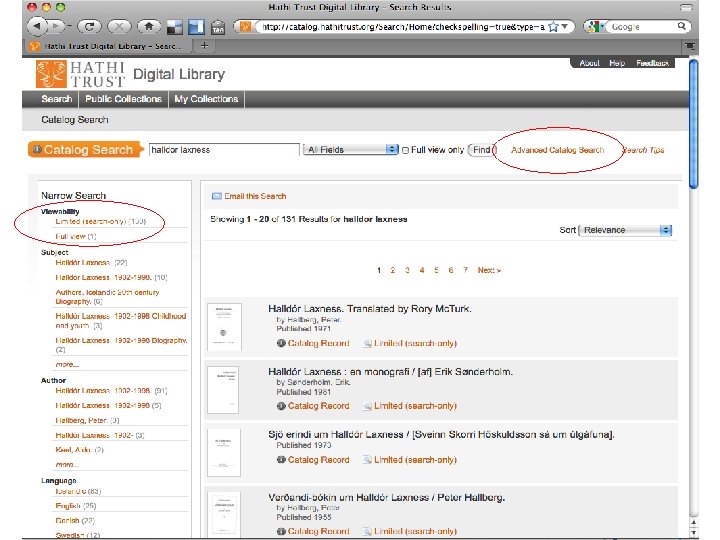Viewport: 720px width, 540px height.
Task: Click the Email this Search link
Action: pos(255,196)
